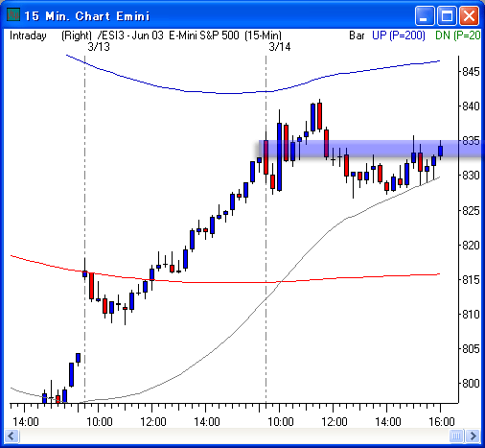The image size is (485, 448).
Task: Click the window title text 15 Min. Chart Emini
Action: tap(87, 16)
